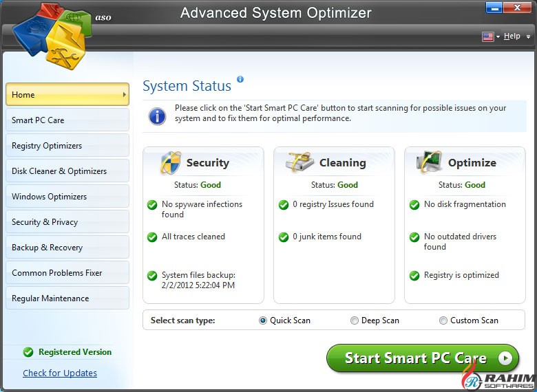537x392 pixels.
Task: Click the green check beside System files backup
Action: (152, 276)
